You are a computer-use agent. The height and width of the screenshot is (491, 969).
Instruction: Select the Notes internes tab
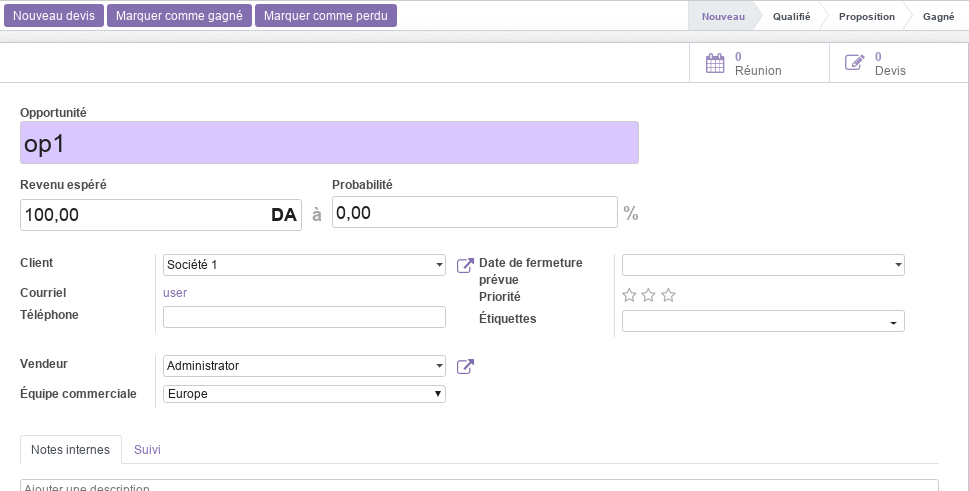70,450
